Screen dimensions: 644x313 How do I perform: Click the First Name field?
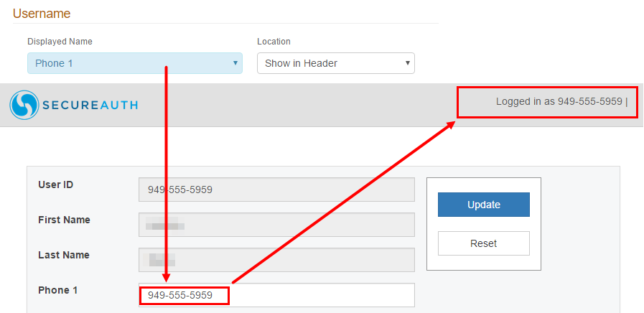[x=276, y=225]
